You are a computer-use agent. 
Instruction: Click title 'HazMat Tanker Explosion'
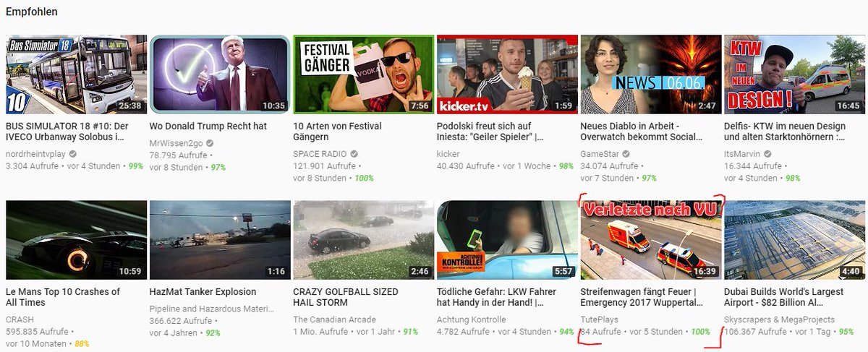203,292
